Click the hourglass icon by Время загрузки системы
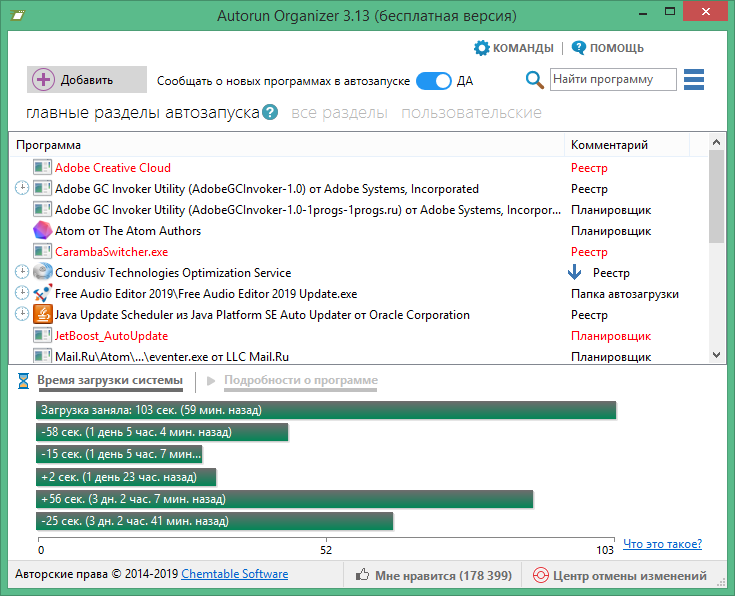This screenshot has width=735, height=596. point(23,381)
